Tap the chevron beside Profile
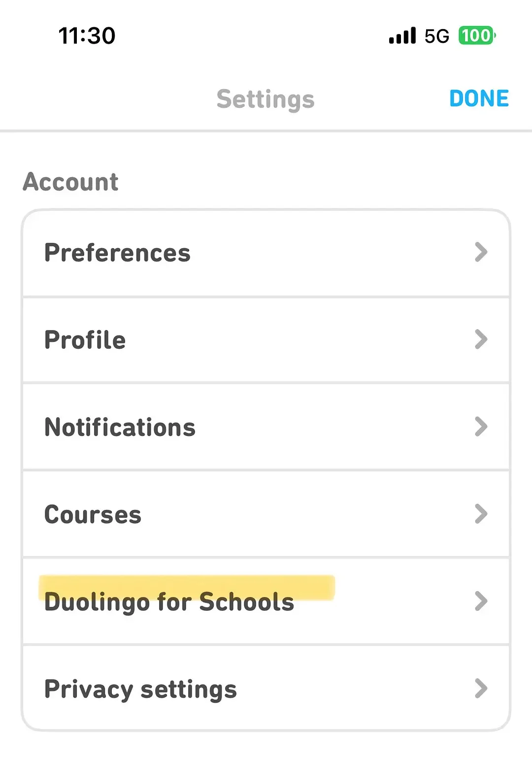The height and width of the screenshot is (766, 532). [481, 339]
